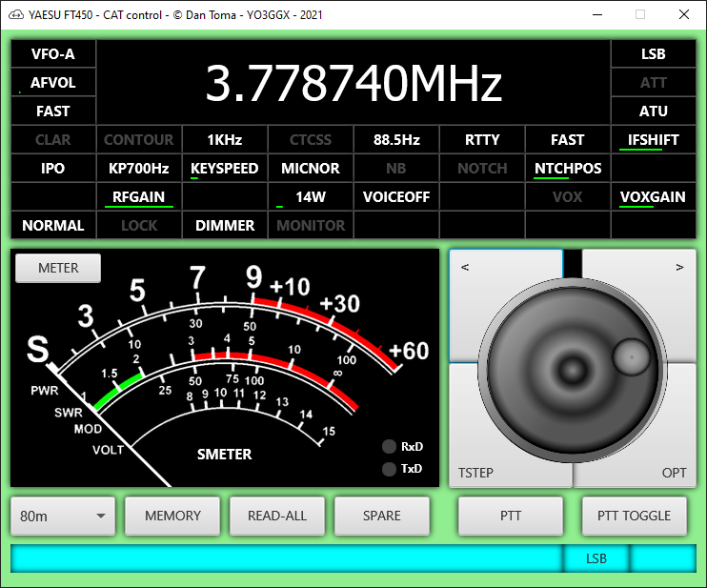
Task: Toggle the FAST tuning cell under AFVOL
Action: pos(53,111)
